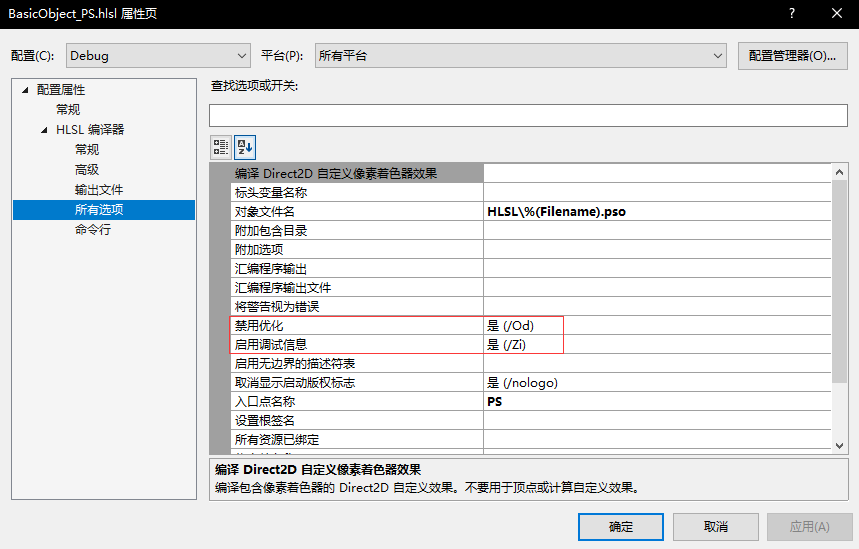Select 常规 under HLSL 编译器
859x549 pixels.
(x=87, y=150)
